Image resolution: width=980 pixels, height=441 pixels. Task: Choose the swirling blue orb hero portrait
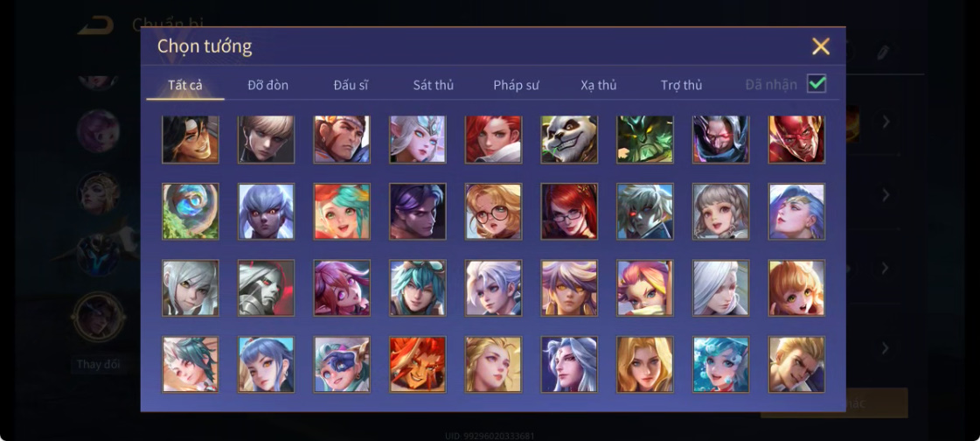click(190, 212)
